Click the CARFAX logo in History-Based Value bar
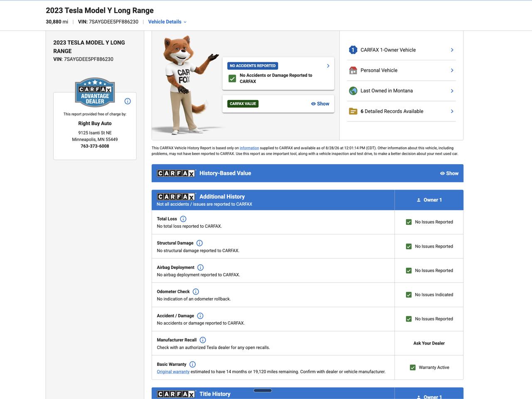Viewport: 532px width, 399px height. point(176,173)
